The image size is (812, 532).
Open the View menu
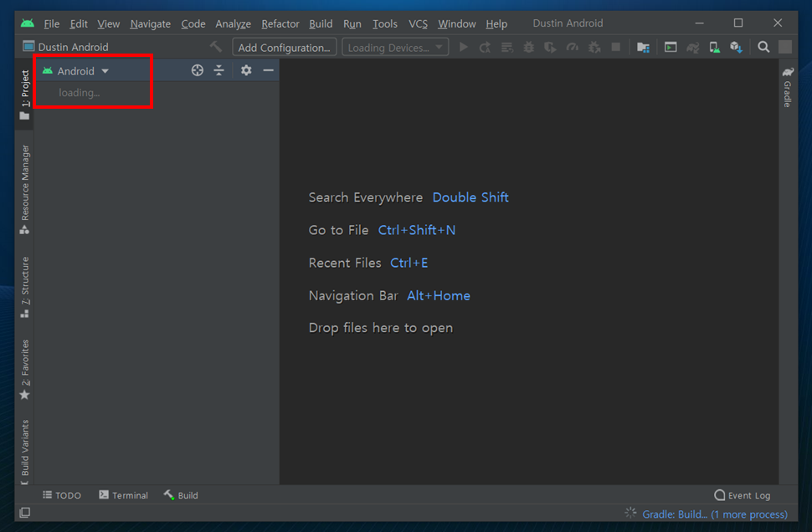108,23
